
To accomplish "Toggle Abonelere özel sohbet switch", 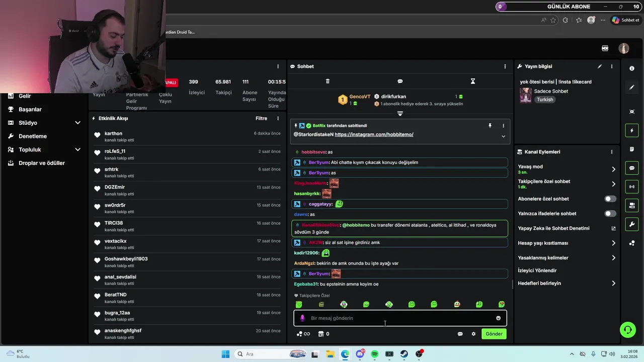I will click(x=610, y=199).
